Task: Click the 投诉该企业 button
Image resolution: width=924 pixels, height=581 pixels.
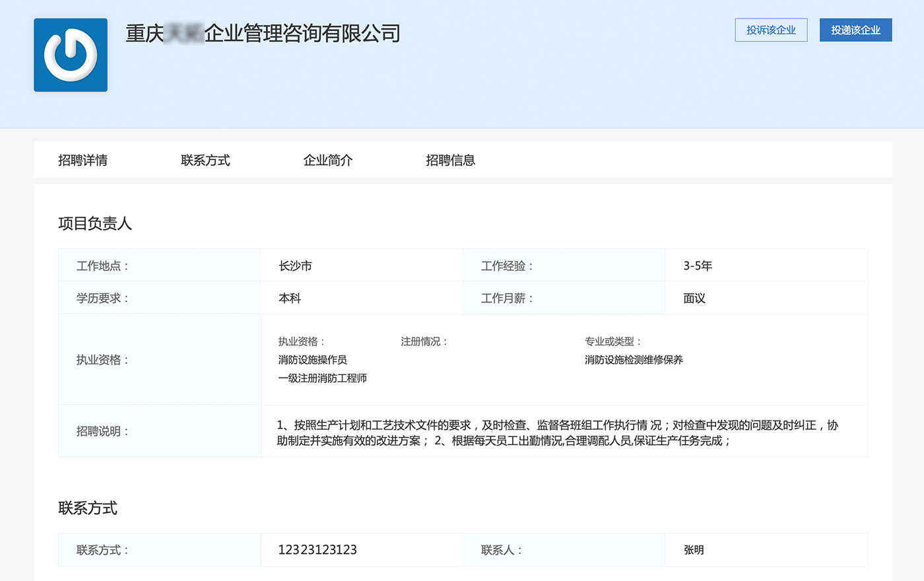Action: [x=771, y=30]
